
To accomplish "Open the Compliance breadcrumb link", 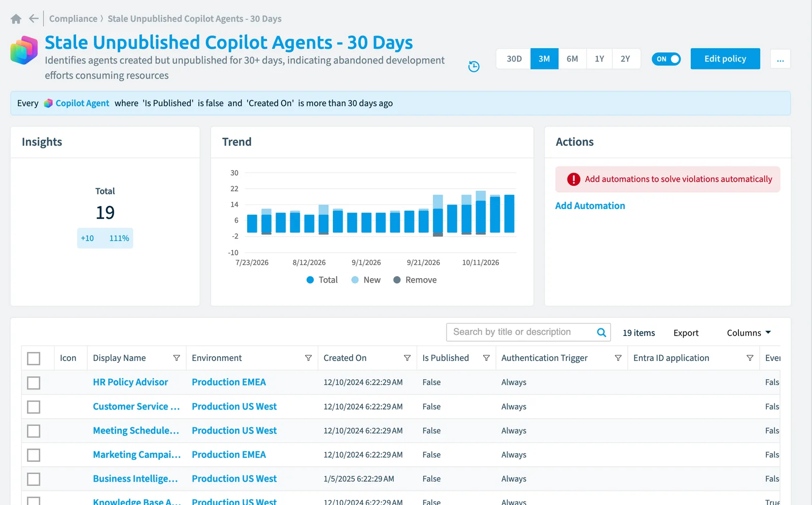I will pos(73,19).
